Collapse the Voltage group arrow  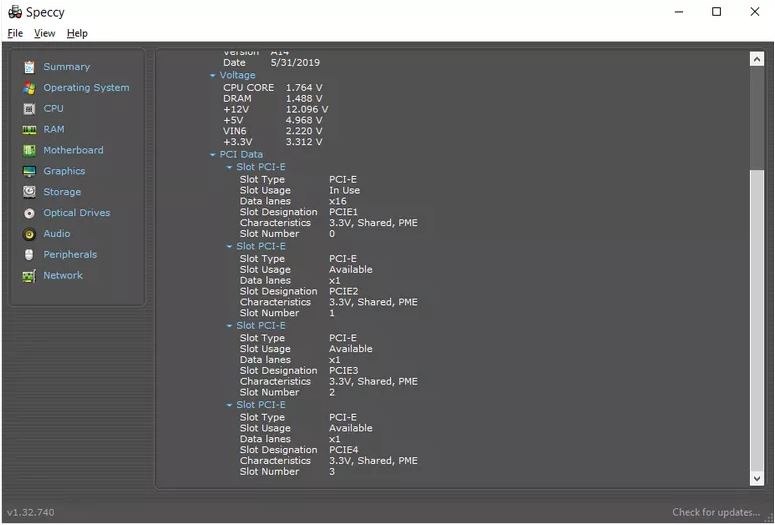click(x=213, y=76)
